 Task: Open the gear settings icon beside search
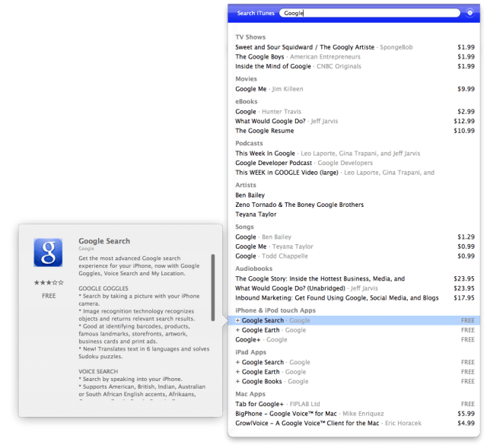[x=470, y=13]
